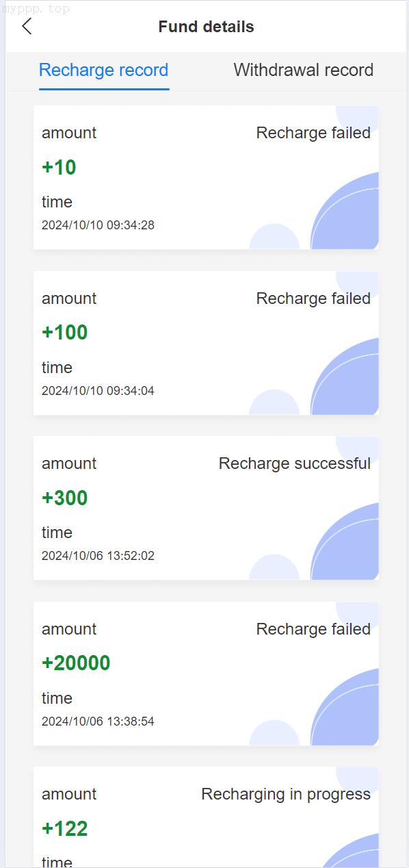Switch to the Withdrawal record tab
The image size is (409, 868).
(x=303, y=70)
